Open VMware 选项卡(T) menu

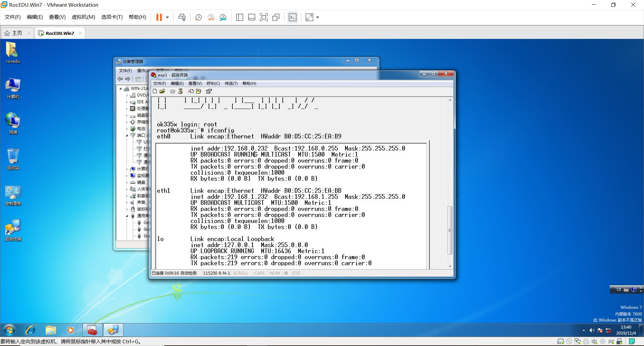(112, 17)
